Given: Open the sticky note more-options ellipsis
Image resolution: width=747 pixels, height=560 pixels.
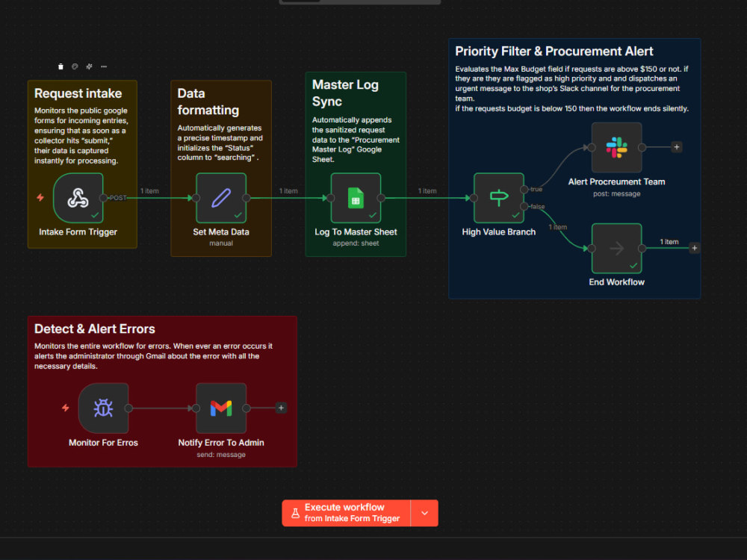Looking at the screenshot, I should point(104,66).
